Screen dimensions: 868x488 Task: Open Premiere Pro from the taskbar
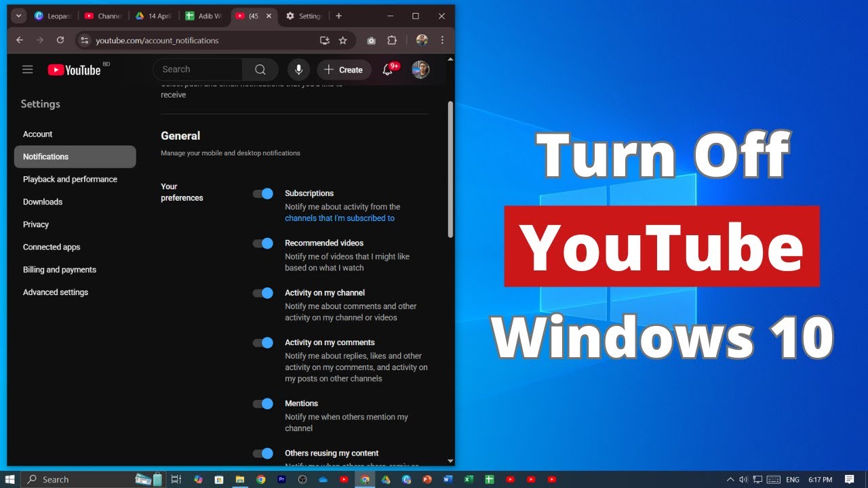pyautogui.click(x=281, y=479)
